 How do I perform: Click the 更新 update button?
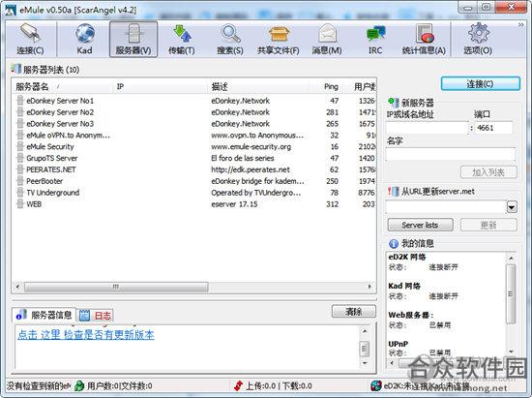488,225
